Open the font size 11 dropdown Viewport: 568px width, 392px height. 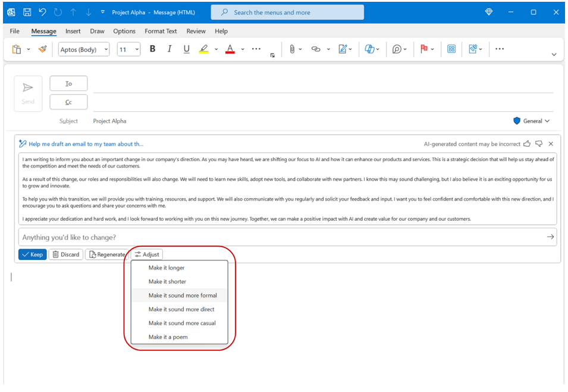(128, 49)
